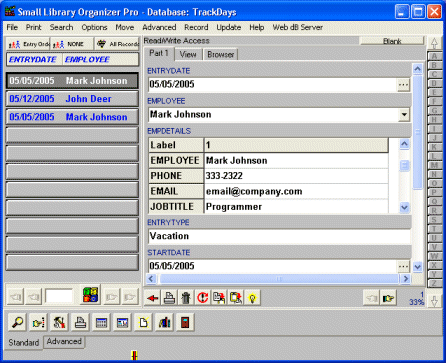Click the trash can delete icon
Viewport: 446px width, 363px height.
click(x=186, y=298)
